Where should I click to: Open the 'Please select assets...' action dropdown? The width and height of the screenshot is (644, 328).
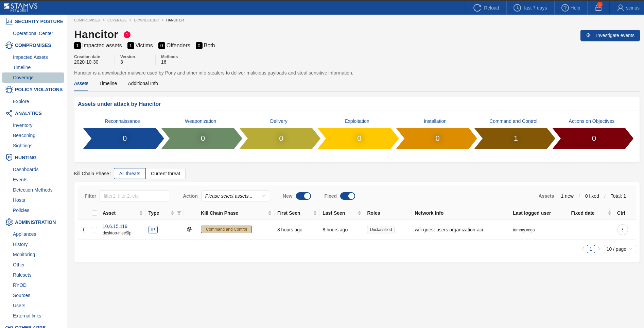click(235, 196)
